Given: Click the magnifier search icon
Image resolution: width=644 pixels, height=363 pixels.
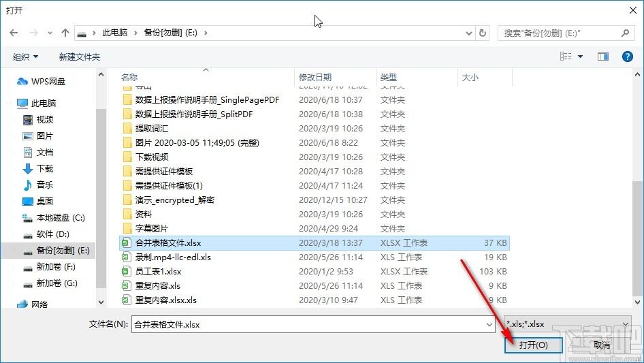Looking at the screenshot, I should [625, 33].
